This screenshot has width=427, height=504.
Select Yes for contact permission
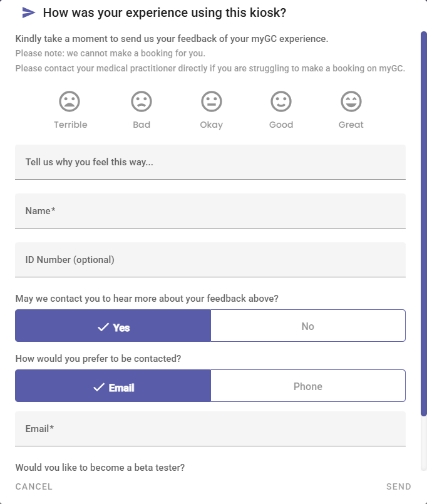coord(113,326)
